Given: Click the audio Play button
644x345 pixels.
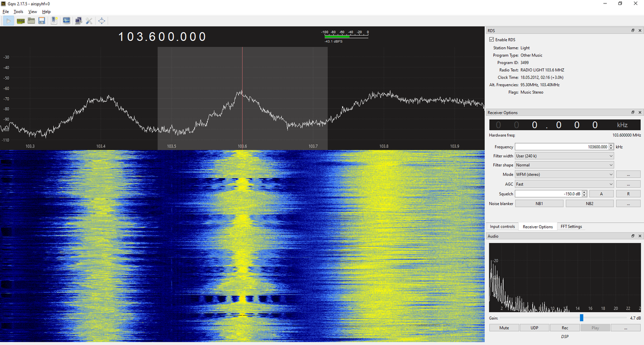Looking at the screenshot, I should pyautogui.click(x=595, y=328).
